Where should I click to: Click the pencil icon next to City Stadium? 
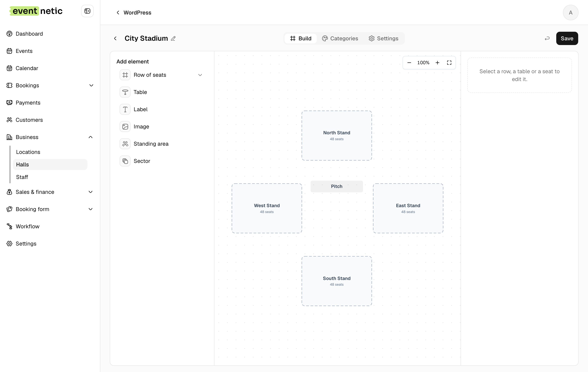173,39
